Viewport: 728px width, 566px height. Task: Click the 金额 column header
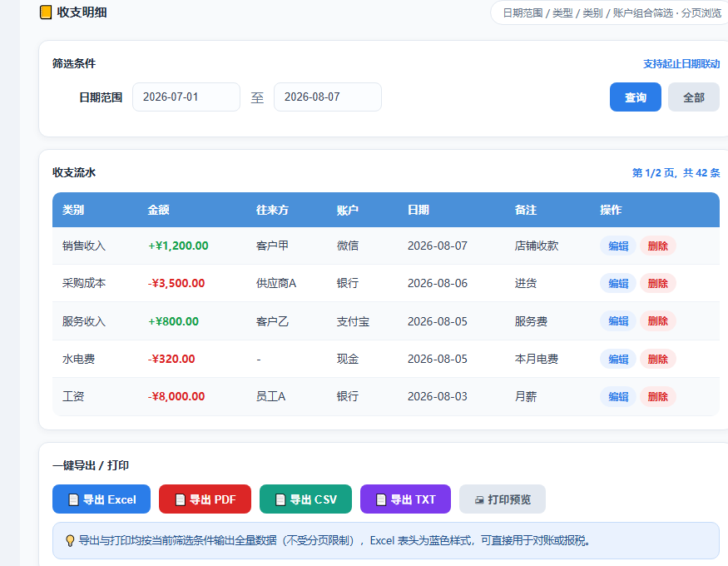(x=158, y=210)
